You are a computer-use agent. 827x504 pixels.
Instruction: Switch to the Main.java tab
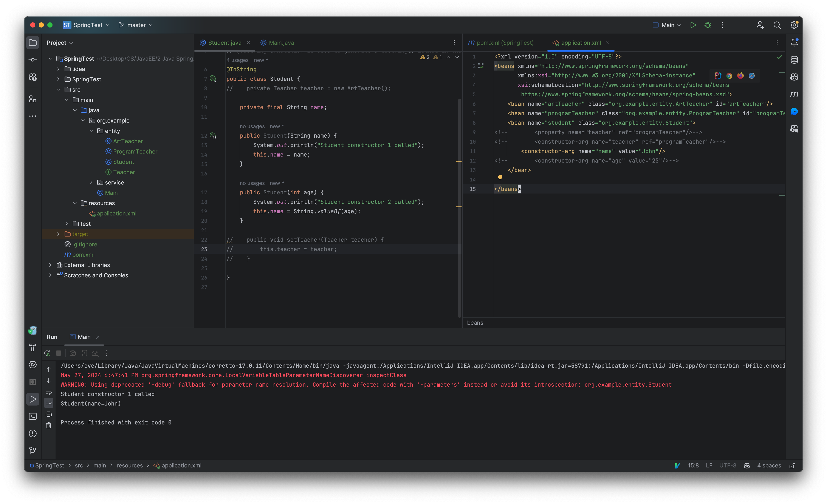[x=281, y=43]
